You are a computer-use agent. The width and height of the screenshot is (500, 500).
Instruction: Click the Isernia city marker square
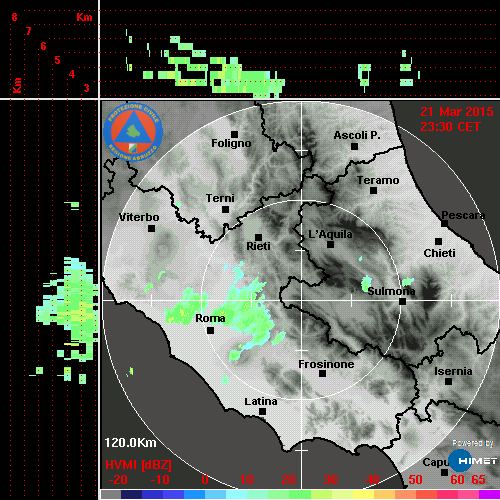coord(449,381)
